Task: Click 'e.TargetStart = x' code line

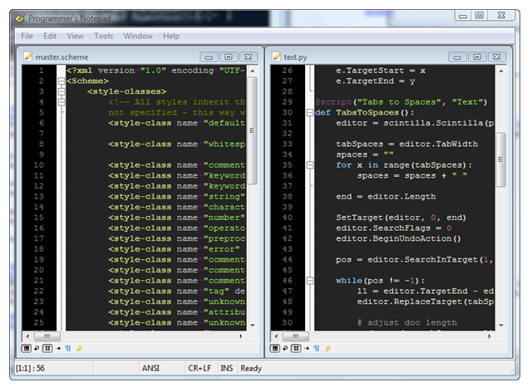Action: pos(381,71)
